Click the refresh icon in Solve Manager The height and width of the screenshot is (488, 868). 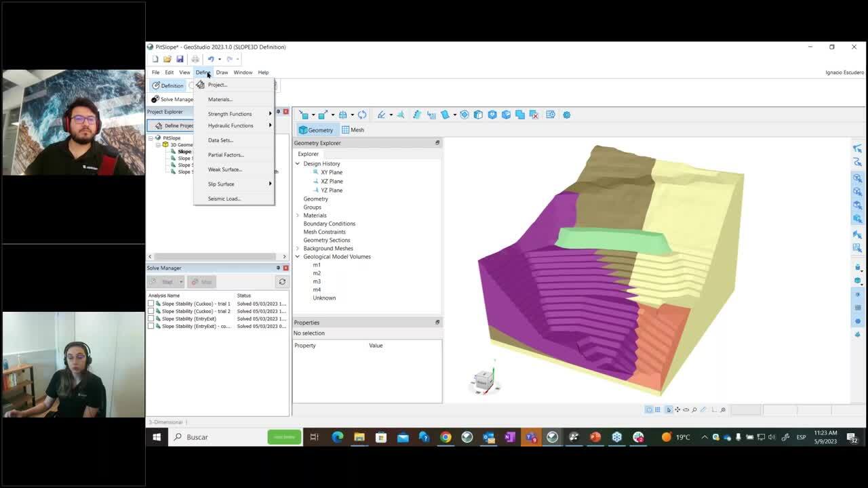(x=282, y=281)
